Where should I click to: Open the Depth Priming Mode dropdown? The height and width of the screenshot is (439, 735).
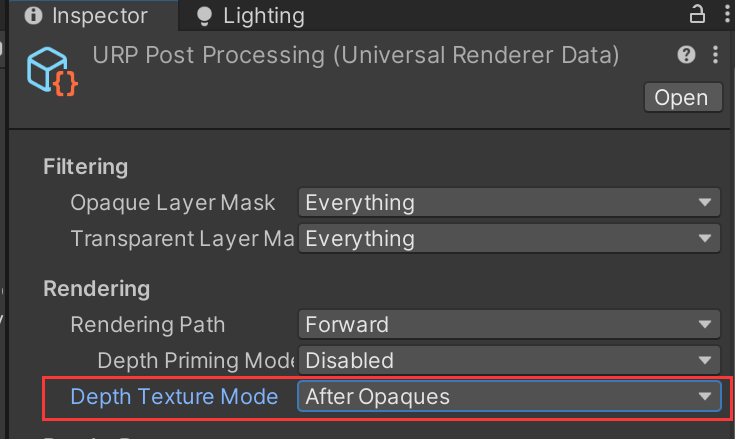click(509, 360)
